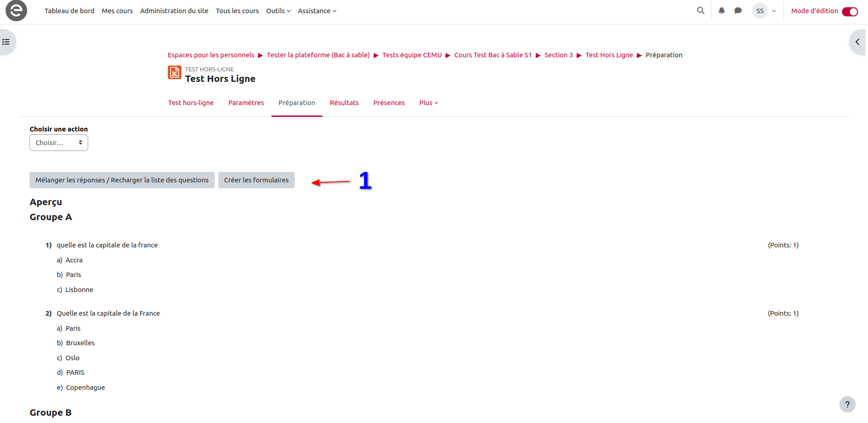Expand the Outils menu

click(278, 11)
